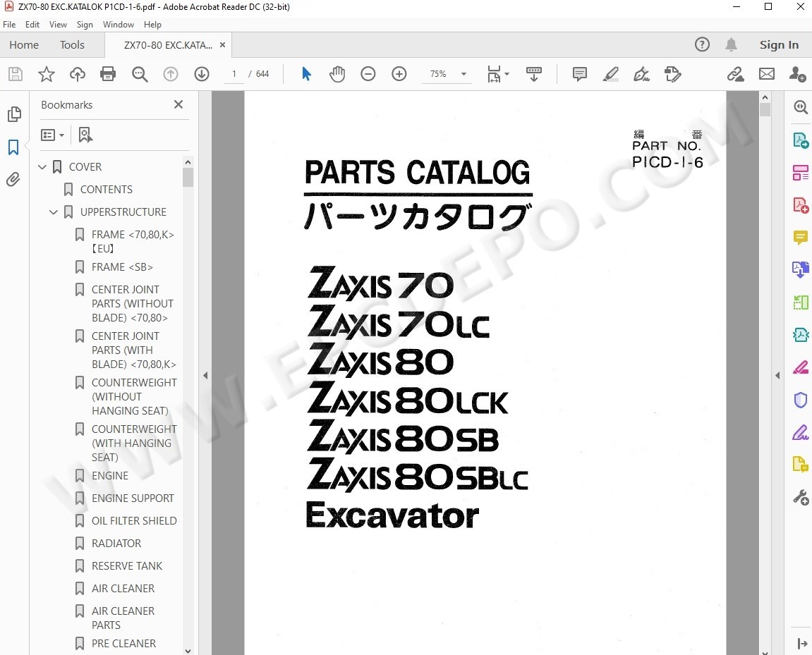Open Comment tool in right pane
The width and height of the screenshot is (812, 655).
[801, 238]
